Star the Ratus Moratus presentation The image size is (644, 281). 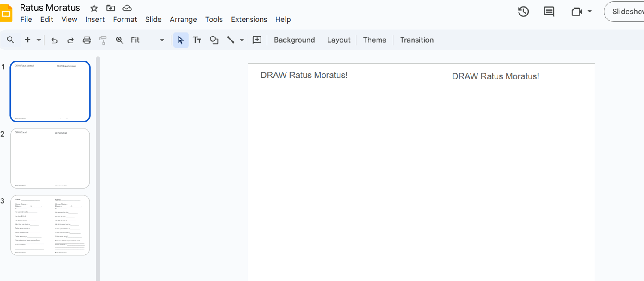point(94,8)
